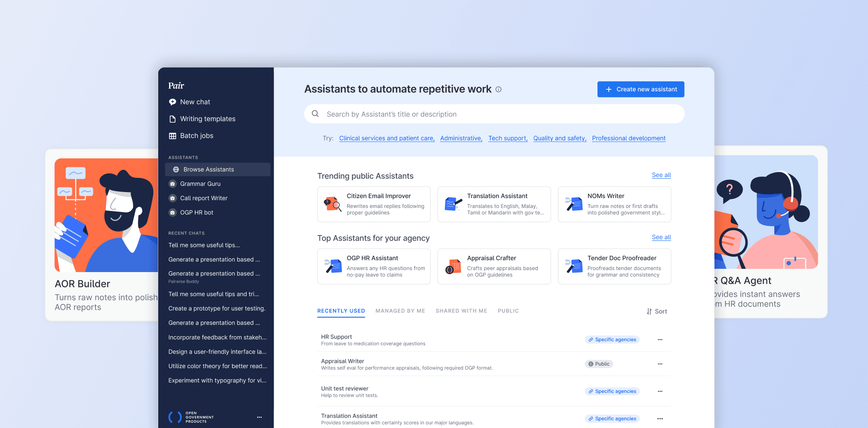Click the info icon beside the page heading
The width and height of the screenshot is (868, 428).
pyautogui.click(x=498, y=89)
